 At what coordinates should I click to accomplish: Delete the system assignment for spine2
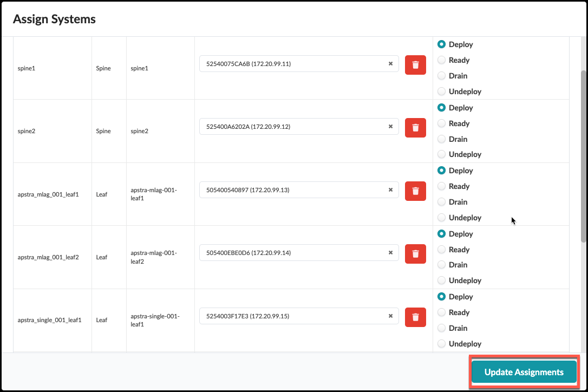(415, 127)
